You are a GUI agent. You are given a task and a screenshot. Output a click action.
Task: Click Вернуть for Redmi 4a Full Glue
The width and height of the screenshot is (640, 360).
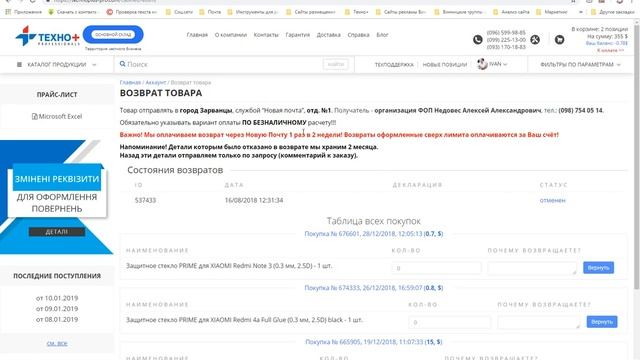pyautogui.click(x=602, y=322)
